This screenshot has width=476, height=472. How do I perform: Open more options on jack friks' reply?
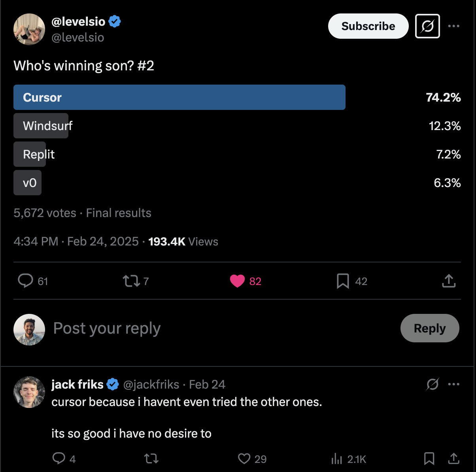tap(453, 384)
